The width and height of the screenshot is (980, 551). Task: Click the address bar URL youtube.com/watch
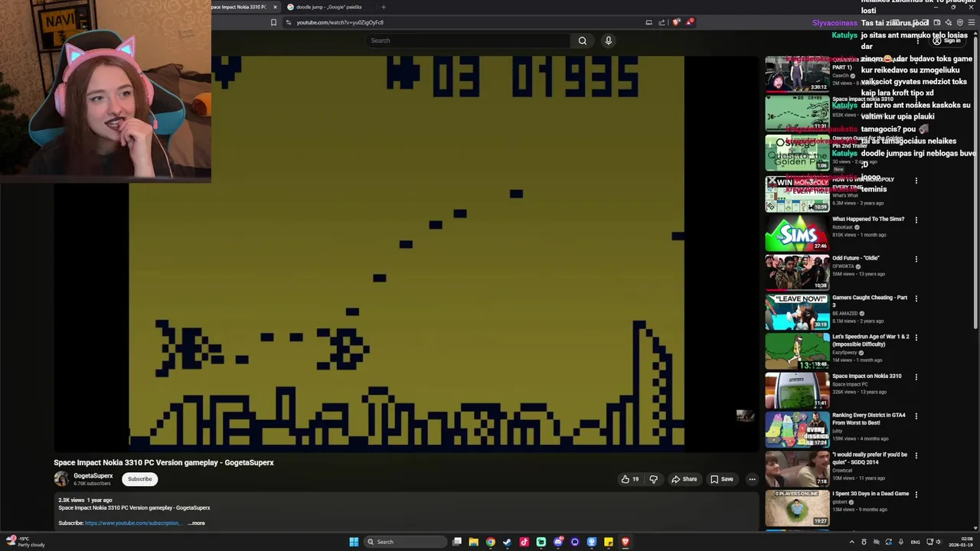tap(340, 22)
